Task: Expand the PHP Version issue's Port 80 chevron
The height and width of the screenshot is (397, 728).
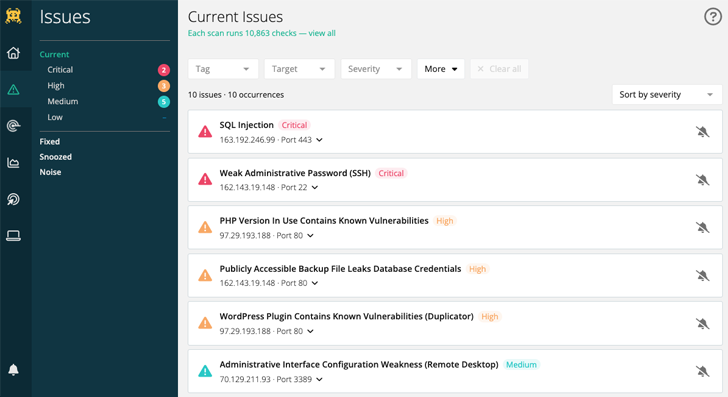Action: pyautogui.click(x=311, y=235)
